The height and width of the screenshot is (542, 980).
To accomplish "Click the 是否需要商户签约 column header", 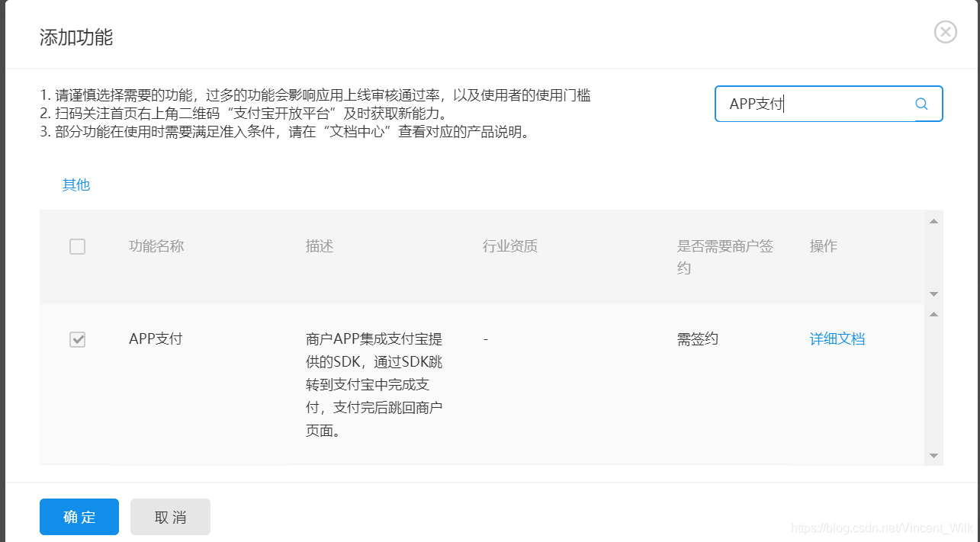I will point(725,258).
